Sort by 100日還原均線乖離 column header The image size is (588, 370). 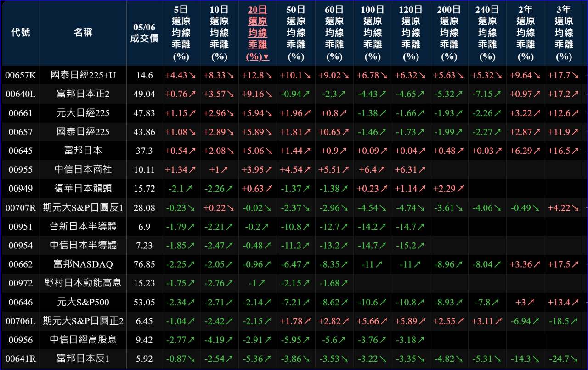(x=373, y=33)
